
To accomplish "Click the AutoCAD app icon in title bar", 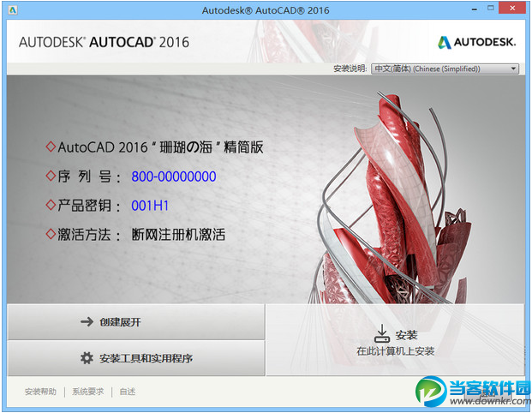I will click(x=13, y=10).
